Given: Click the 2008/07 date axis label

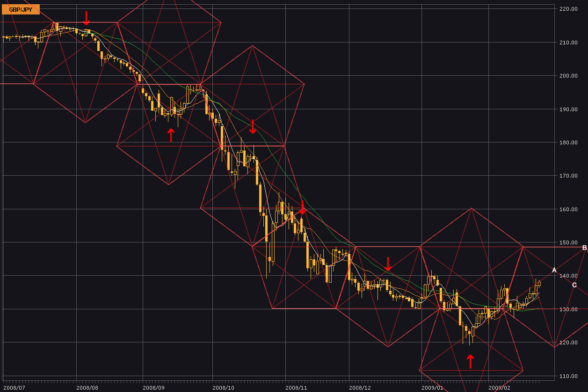Looking at the screenshot, I should (x=14, y=387).
